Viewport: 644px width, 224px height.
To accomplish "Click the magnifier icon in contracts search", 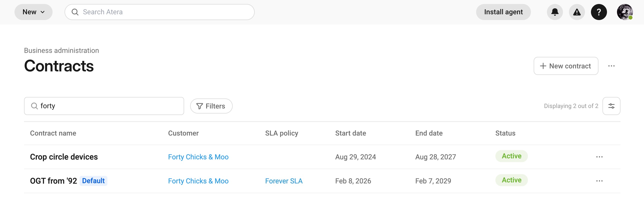I will click(x=34, y=106).
